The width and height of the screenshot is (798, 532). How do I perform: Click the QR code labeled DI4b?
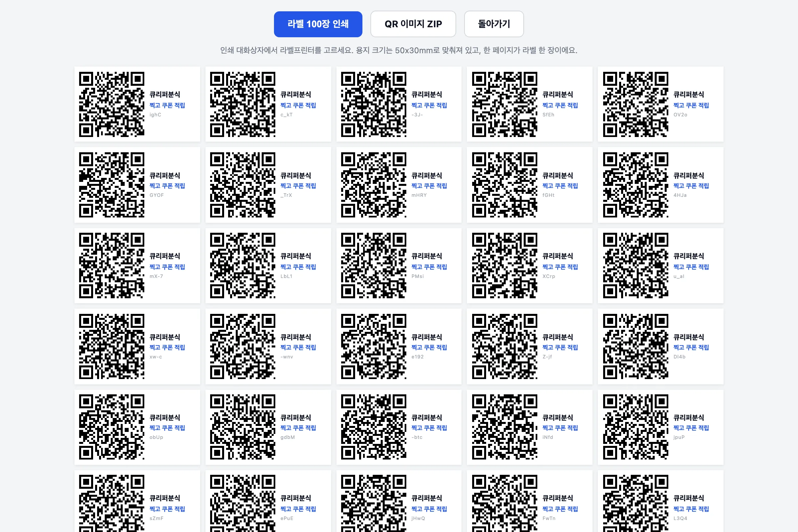(x=635, y=346)
